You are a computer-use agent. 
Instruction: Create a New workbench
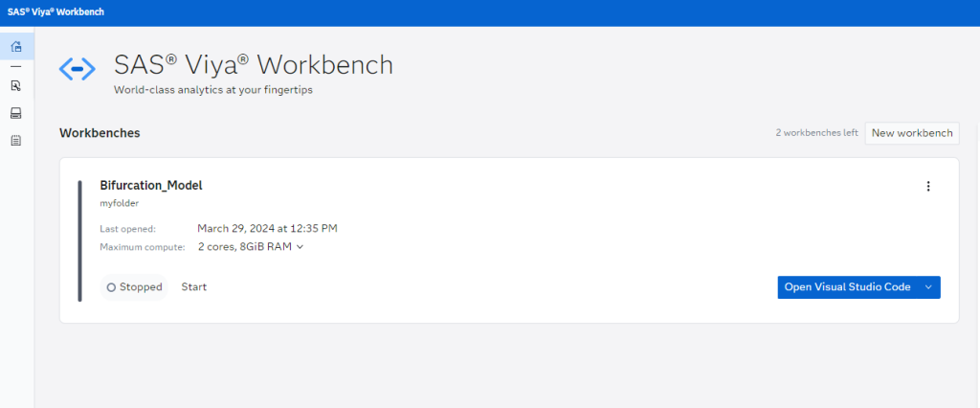coord(911,133)
